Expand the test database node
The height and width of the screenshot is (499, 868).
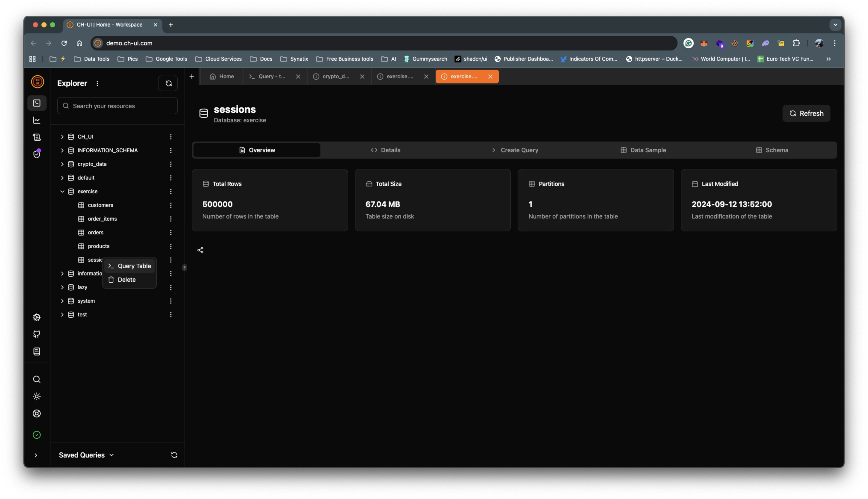click(62, 315)
